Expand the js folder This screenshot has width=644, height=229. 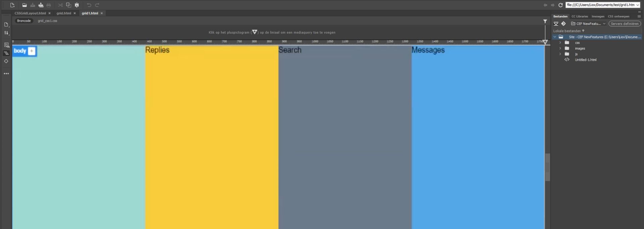pyautogui.click(x=560, y=54)
